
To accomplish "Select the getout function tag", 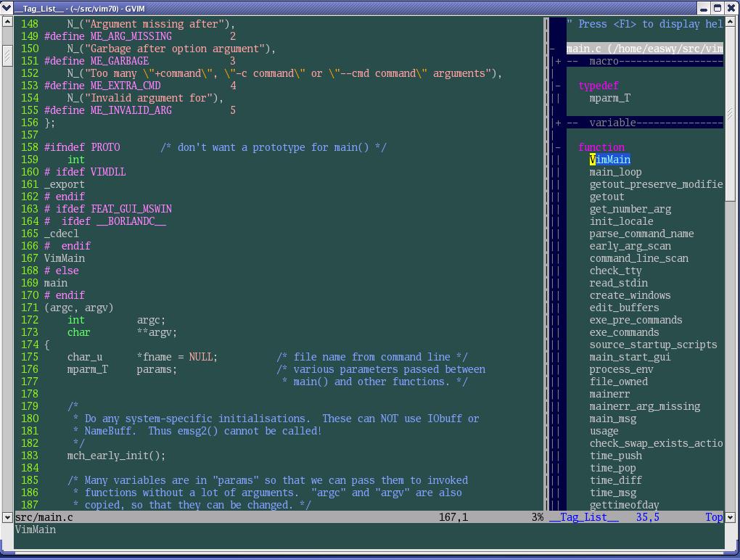I will [x=607, y=197].
